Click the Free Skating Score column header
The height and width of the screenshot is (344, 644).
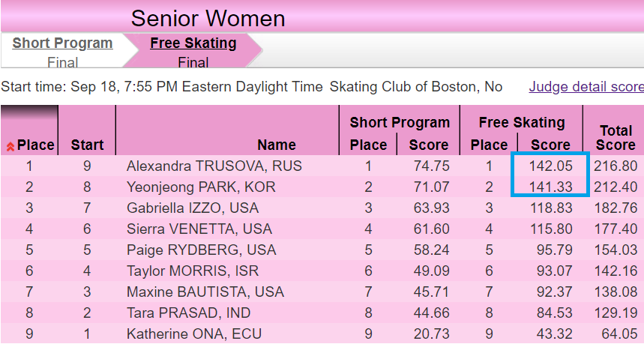point(550,145)
